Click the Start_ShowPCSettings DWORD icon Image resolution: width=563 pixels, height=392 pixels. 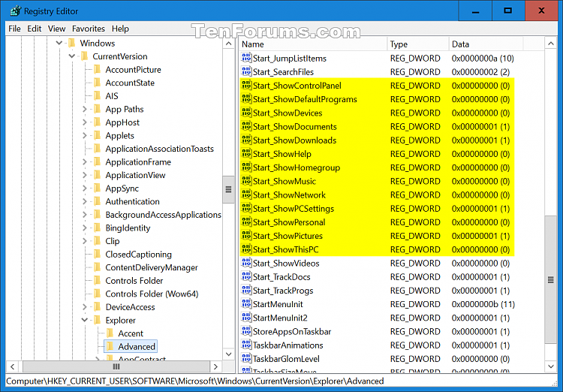(246, 208)
